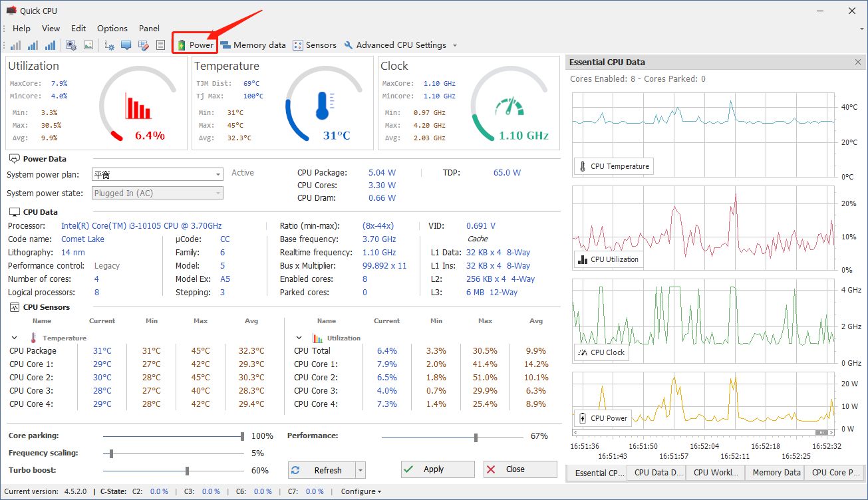This screenshot has width=868, height=500.
Task: Click the document page toolbar icon
Action: pos(160,45)
